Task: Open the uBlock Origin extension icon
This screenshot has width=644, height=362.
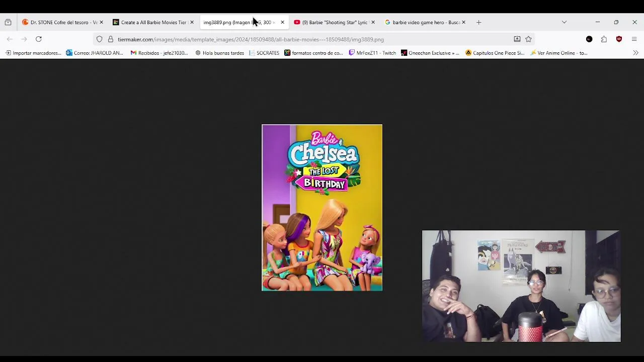Action: (x=619, y=39)
